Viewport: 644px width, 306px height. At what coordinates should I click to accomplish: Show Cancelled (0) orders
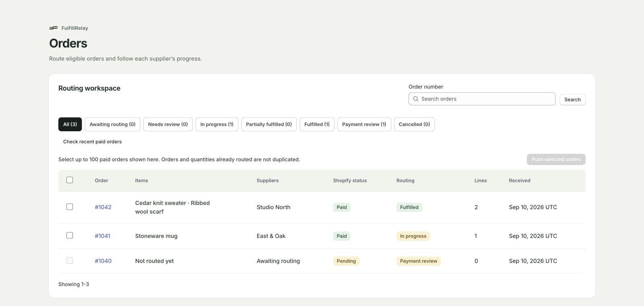pyautogui.click(x=414, y=124)
